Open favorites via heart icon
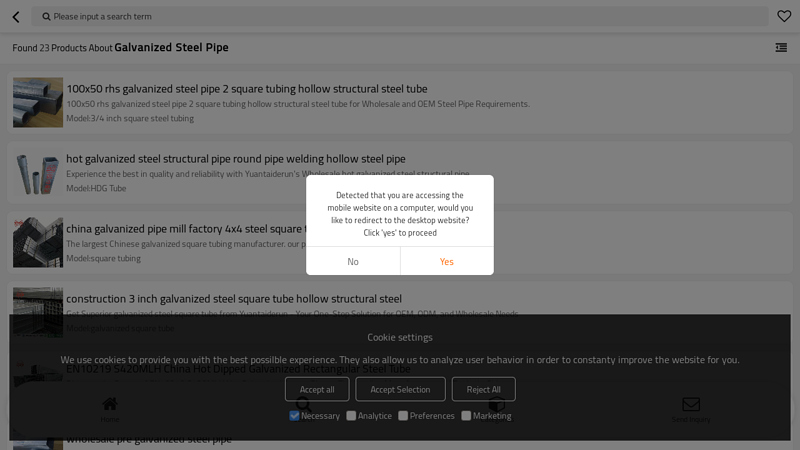800x450 pixels. point(784,16)
